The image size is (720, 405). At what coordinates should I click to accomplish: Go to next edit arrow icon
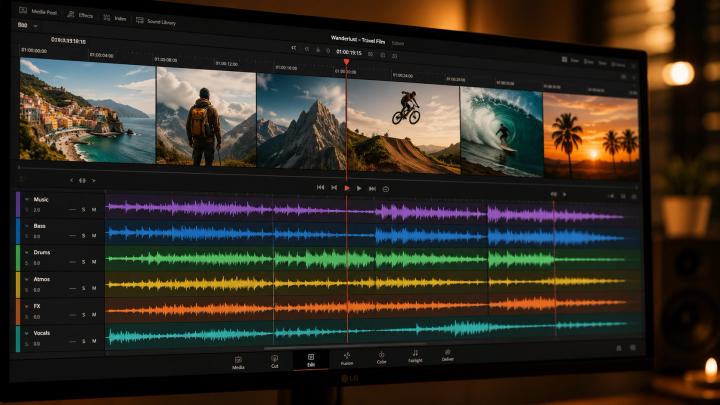tap(94, 181)
